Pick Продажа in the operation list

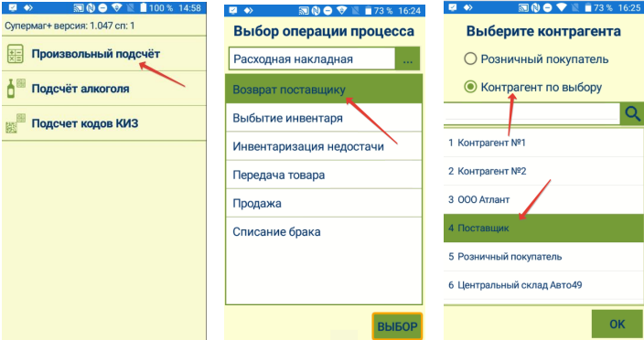[324, 203]
